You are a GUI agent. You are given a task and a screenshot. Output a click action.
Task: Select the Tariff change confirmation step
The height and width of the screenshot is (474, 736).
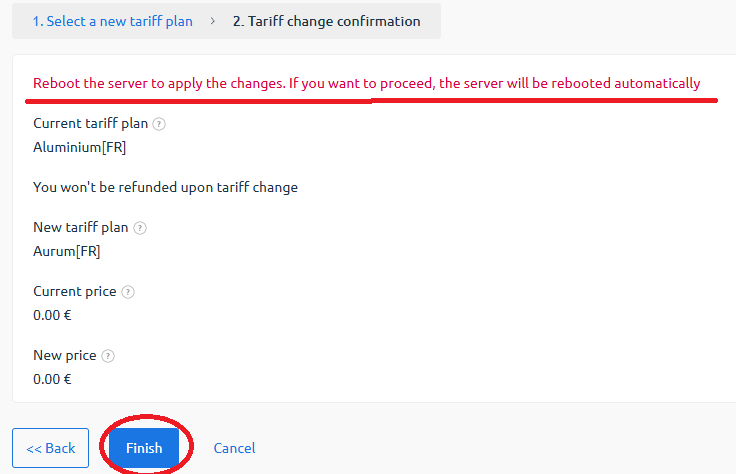(x=327, y=21)
